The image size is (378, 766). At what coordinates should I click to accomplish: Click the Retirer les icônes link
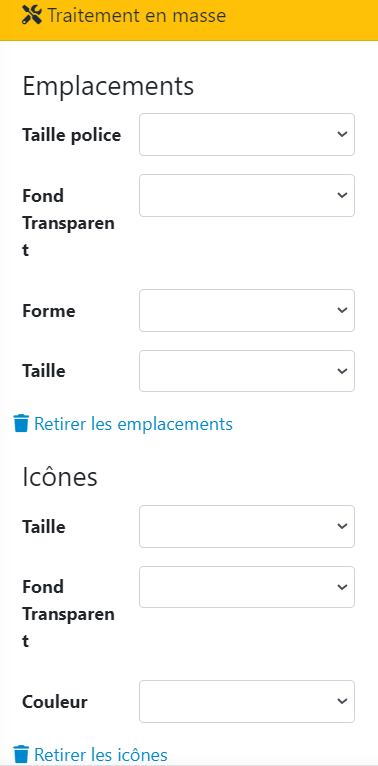coord(101,754)
